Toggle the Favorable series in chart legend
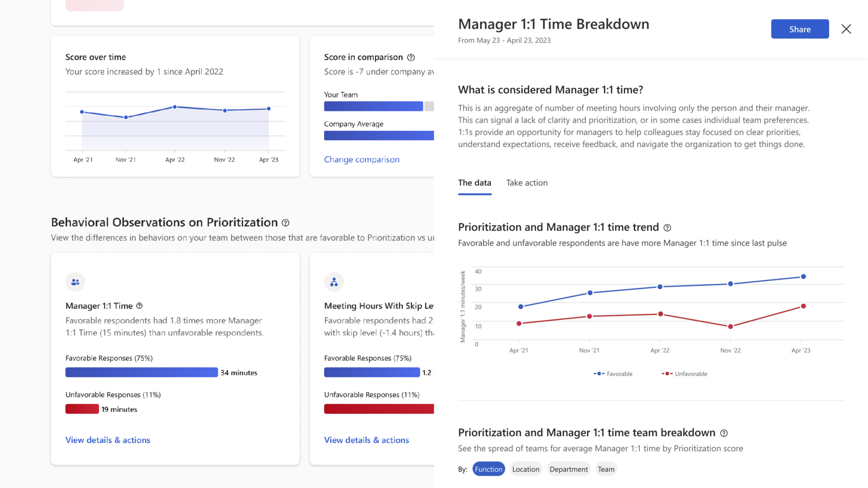This screenshot has width=868, height=488. click(x=613, y=374)
